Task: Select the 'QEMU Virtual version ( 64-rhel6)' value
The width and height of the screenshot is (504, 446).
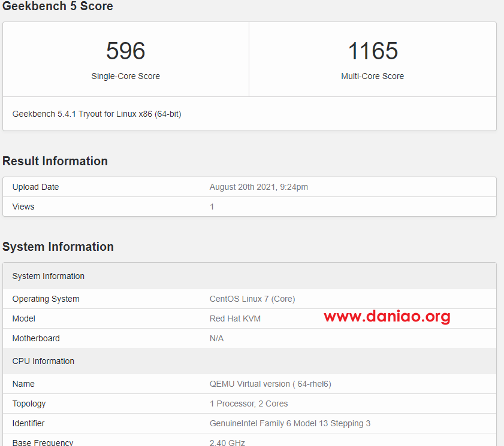Action: coord(270,384)
